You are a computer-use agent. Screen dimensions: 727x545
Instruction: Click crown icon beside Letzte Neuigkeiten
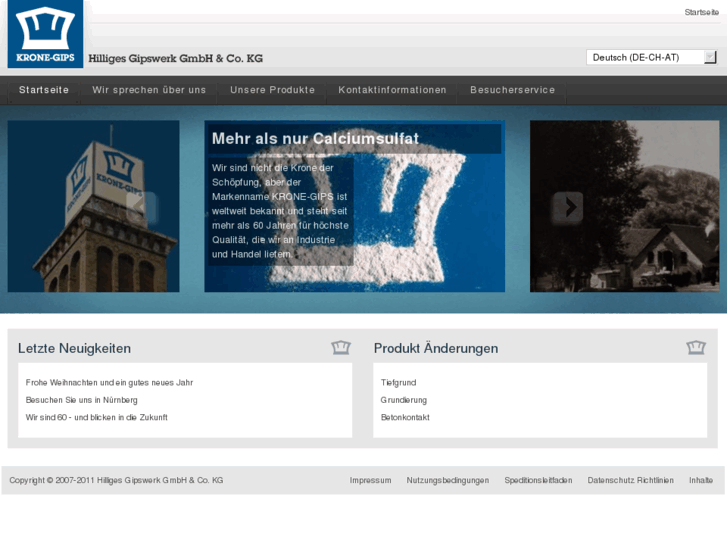[x=341, y=347]
